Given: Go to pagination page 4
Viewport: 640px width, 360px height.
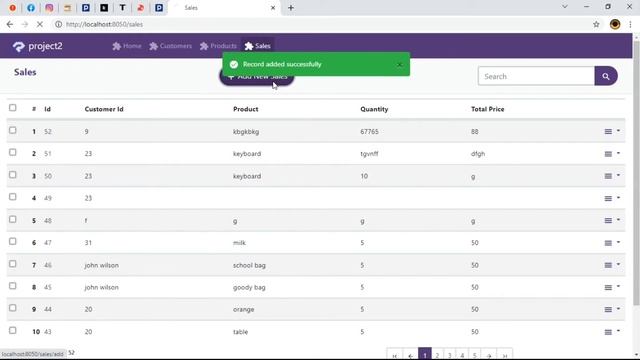Looking at the screenshot, I should coord(462,355).
